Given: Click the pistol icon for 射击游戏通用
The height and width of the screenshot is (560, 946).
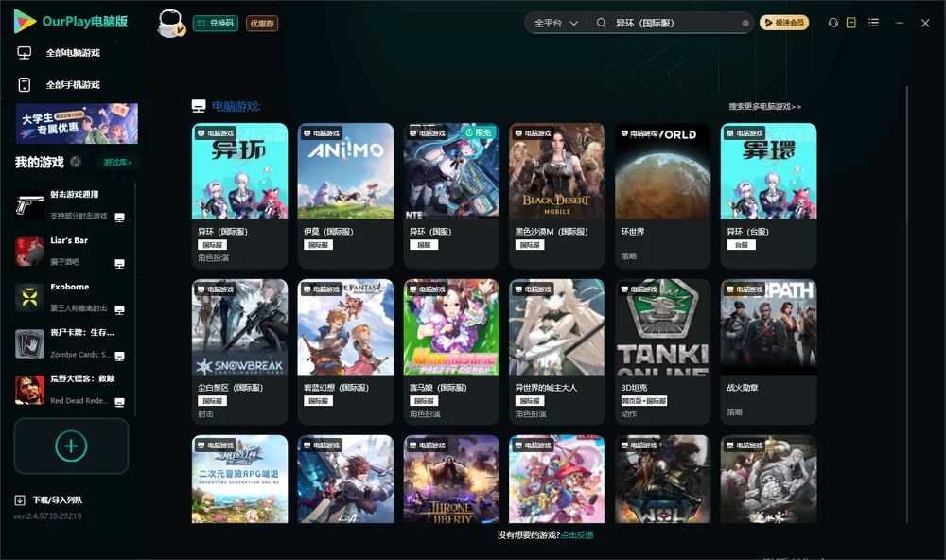Looking at the screenshot, I should click(x=29, y=205).
